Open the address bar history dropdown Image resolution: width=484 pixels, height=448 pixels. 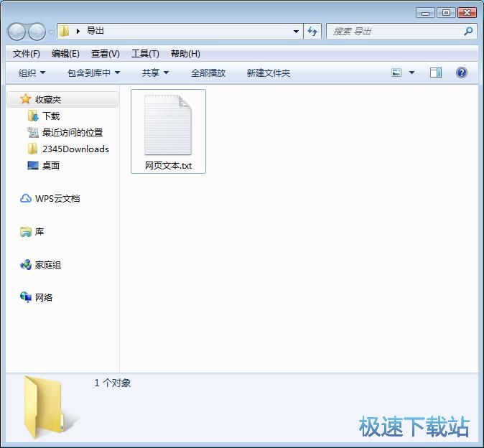[x=296, y=31]
